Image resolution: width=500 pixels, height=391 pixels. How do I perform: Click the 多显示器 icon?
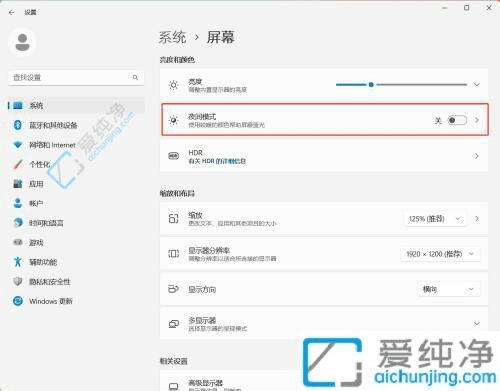coord(173,324)
